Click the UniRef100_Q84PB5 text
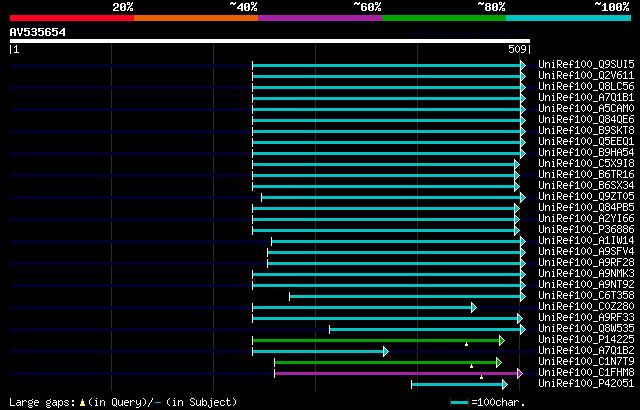 pos(586,208)
